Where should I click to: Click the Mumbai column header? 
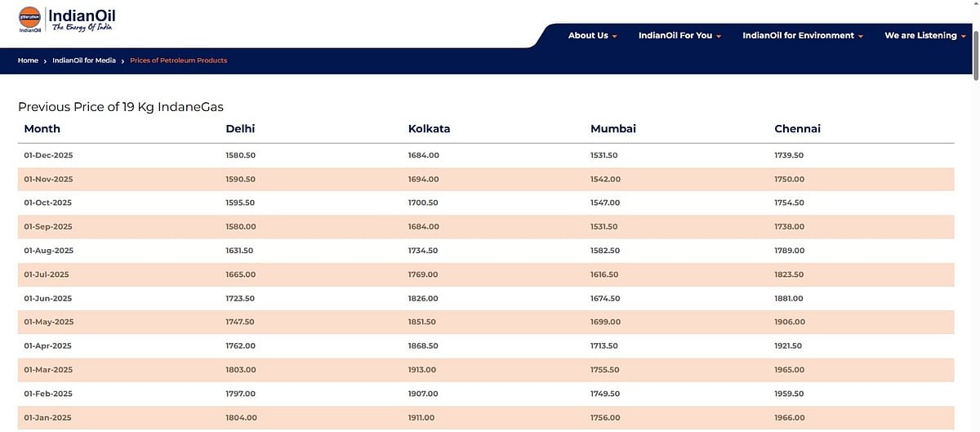coord(612,129)
